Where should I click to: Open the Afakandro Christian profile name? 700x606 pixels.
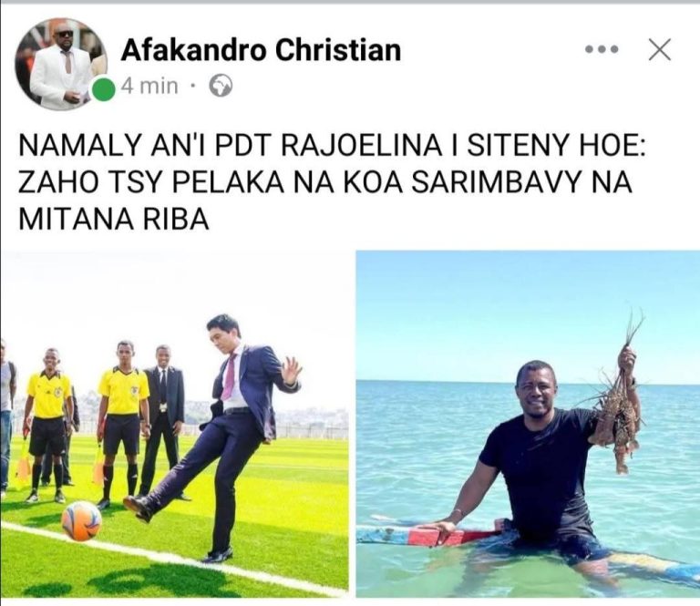pos(261,50)
